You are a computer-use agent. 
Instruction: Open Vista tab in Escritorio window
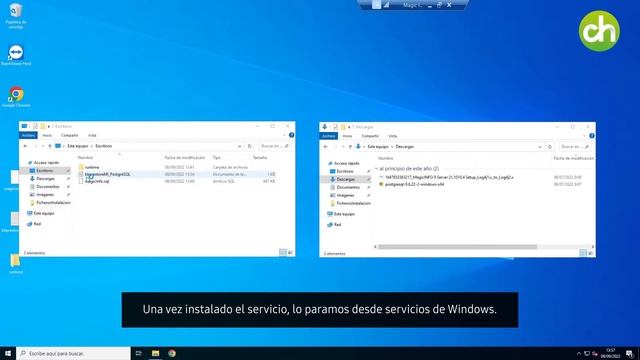click(92, 135)
